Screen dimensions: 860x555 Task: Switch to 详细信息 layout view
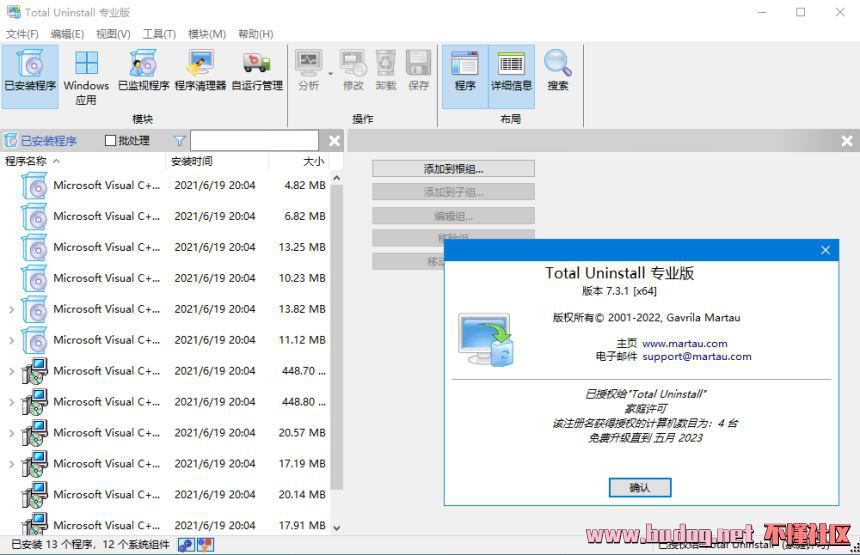click(x=511, y=76)
